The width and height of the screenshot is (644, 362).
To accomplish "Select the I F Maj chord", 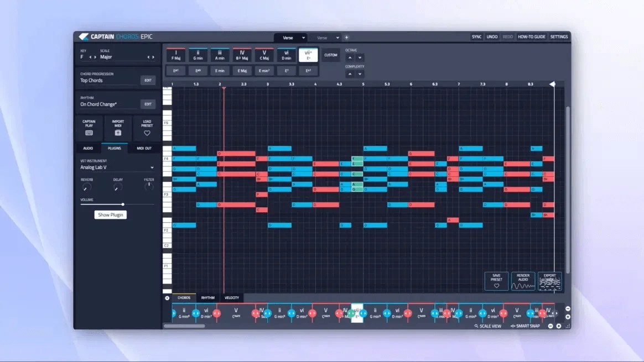I will coord(176,55).
